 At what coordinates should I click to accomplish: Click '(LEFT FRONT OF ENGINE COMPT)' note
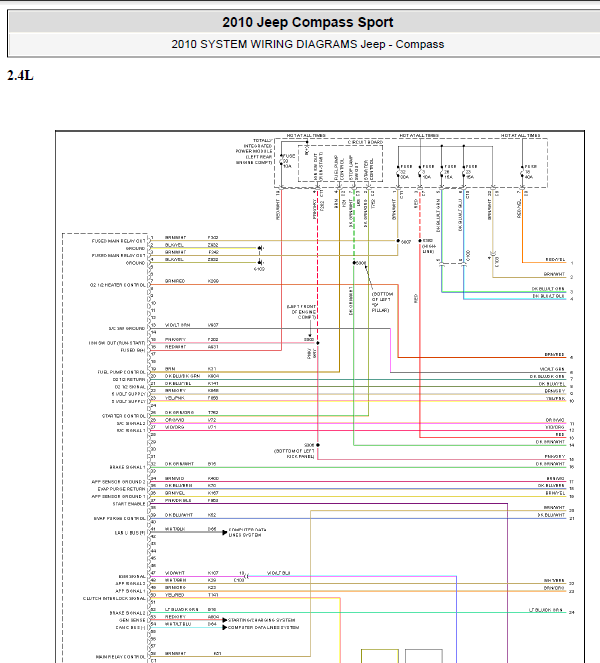tap(301, 312)
